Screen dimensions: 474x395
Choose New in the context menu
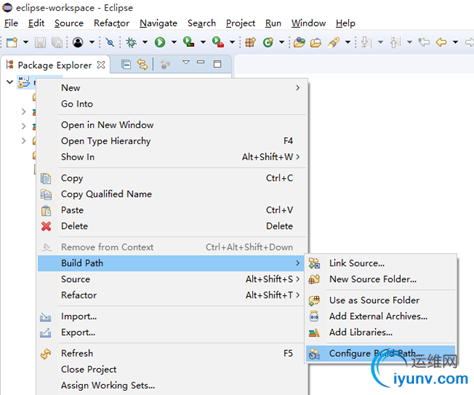pyautogui.click(x=172, y=88)
